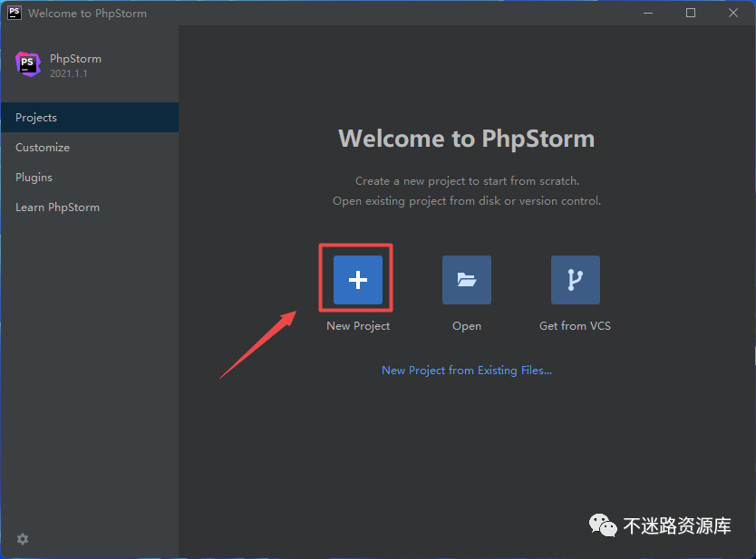The height and width of the screenshot is (559, 756).
Task: Go to Learn PhpStorm tab
Action: 90,207
